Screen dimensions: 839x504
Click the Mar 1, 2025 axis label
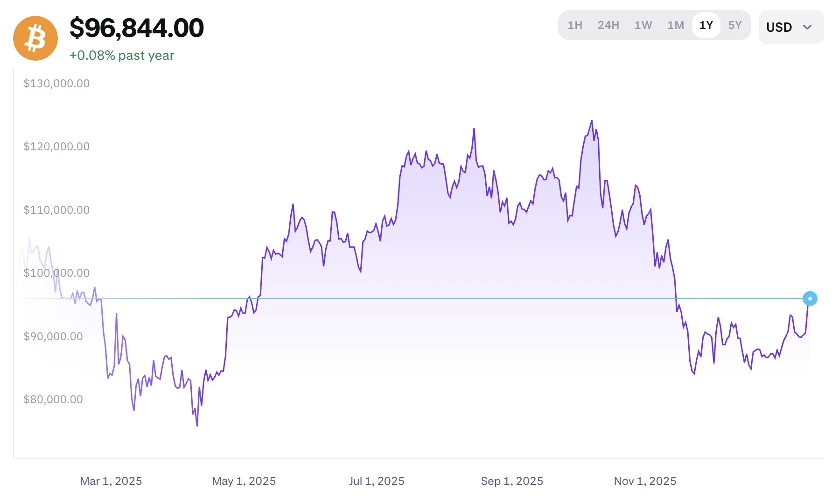coord(111,481)
